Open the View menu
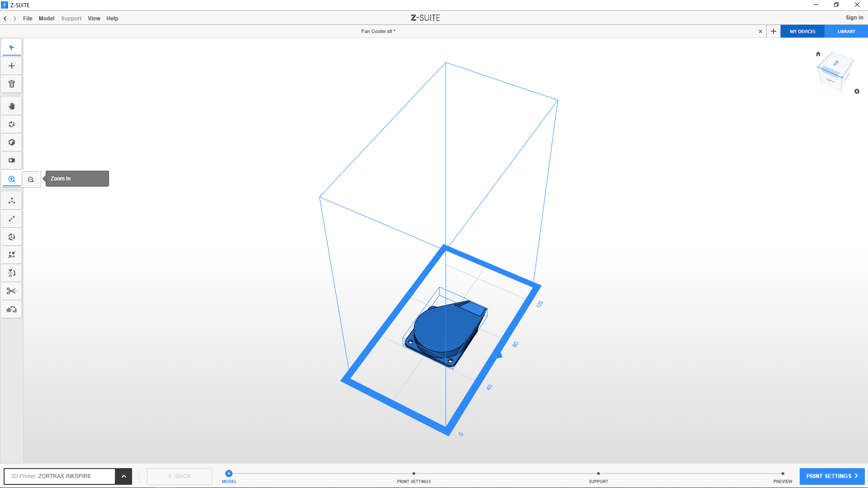The width and height of the screenshot is (868, 488). click(x=94, y=19)
